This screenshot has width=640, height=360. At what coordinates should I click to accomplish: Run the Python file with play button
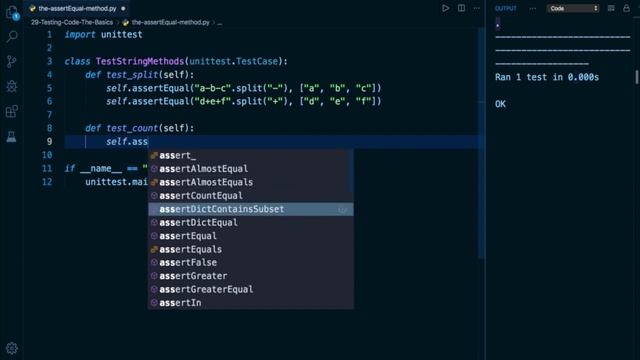445,8
